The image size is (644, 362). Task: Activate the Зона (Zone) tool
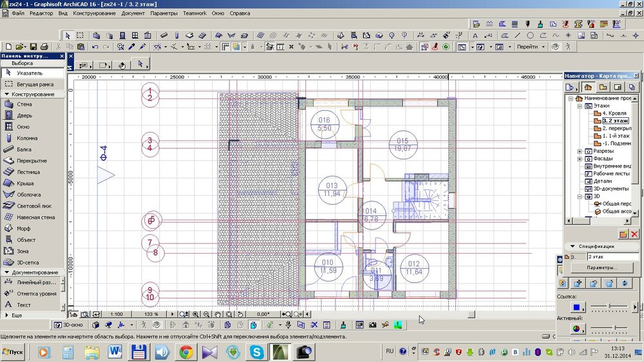22,251
